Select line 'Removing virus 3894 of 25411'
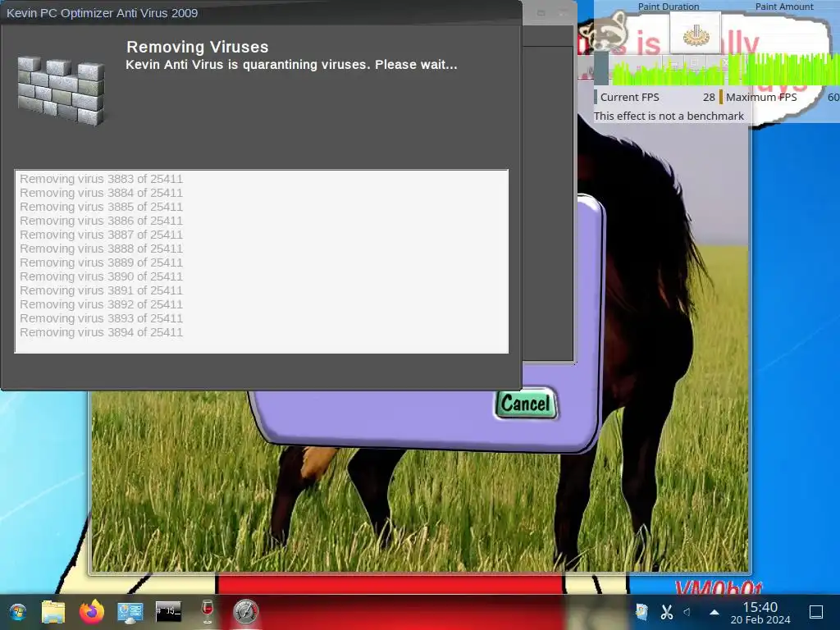The height and width of the screenshot is (630, 840). pyautogui.click(x=101, y=332)
